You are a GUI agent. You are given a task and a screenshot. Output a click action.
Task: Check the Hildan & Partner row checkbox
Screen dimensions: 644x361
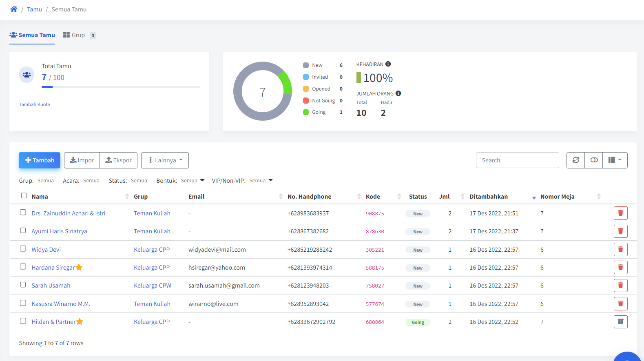[23, 321]
